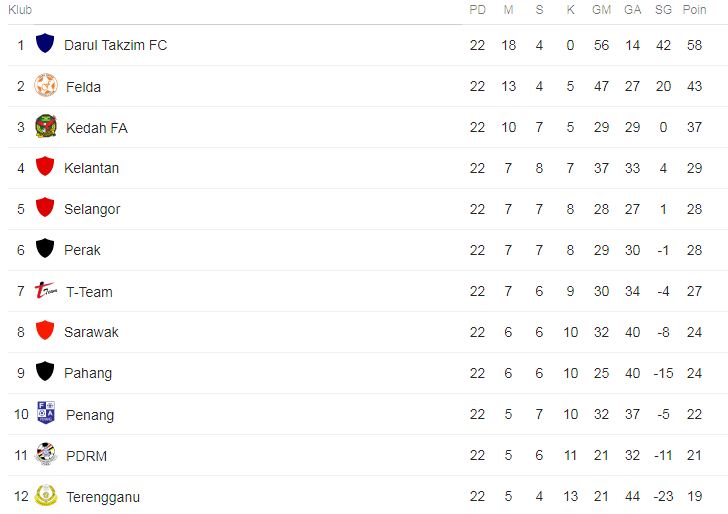The height and width of the screenshot is (514, 728).
Task: Click the red Selangor shield icon
Action: (x=45, y=208)
